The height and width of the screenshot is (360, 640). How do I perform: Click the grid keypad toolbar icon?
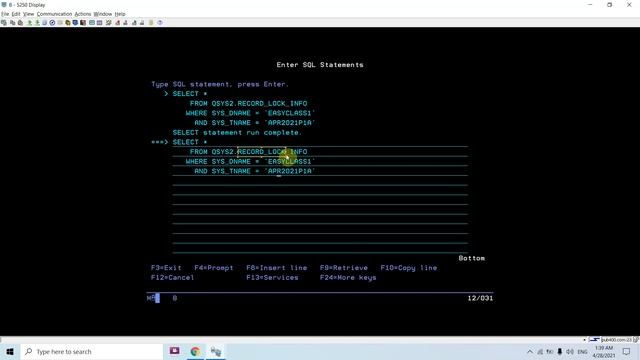point(100,23)
